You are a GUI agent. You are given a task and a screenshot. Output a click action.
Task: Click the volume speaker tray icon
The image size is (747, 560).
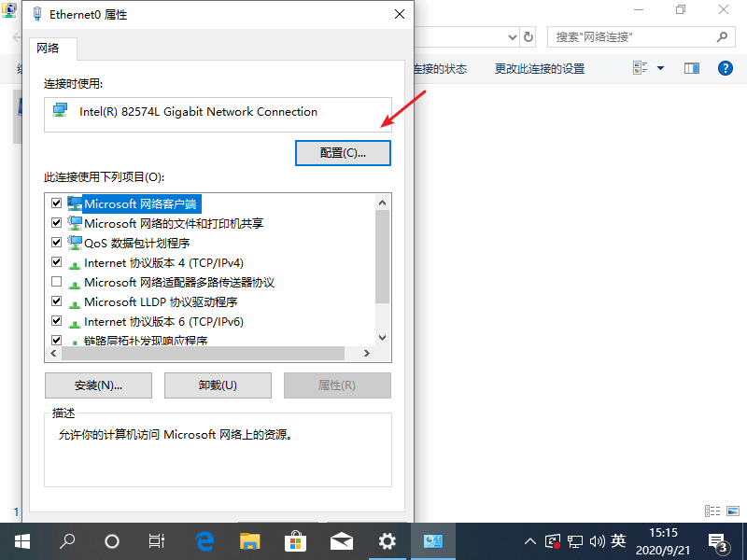597,541
